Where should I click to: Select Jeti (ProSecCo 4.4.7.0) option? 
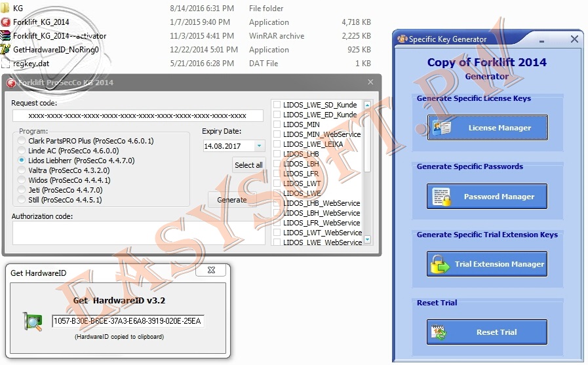tap(22, 190)
